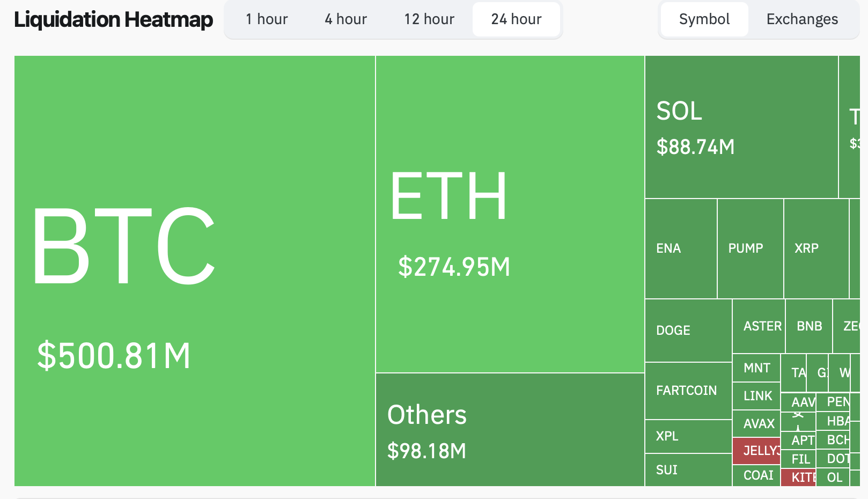
Task: Open the ASTER heatmap tile
Action: 759,326
